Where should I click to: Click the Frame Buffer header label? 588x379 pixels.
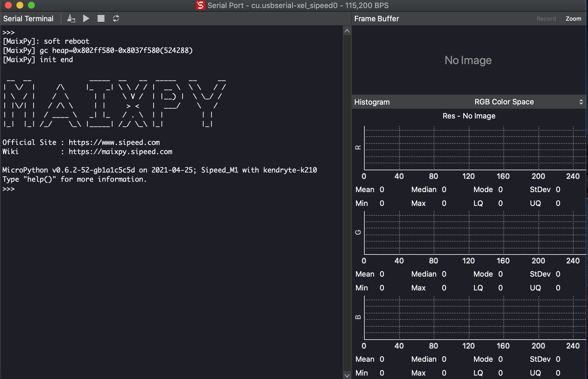point(376,19)
